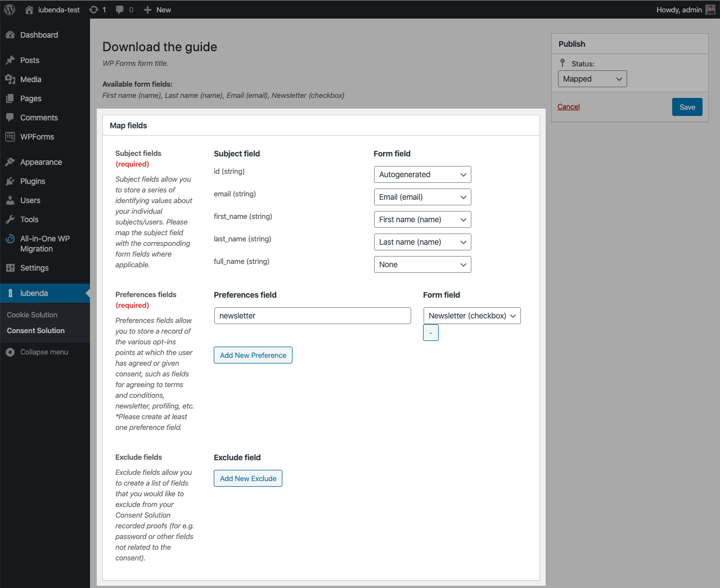Open the Plugins icon in the sidebar
The width and height of the screenshot is (720, 588).
(x=10, y=181)
